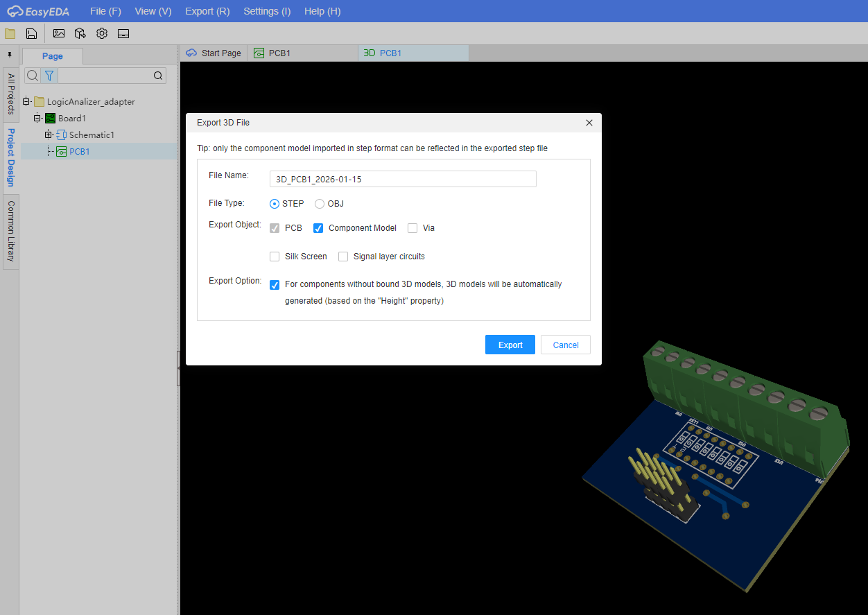Click the pin icon on left sidebar
The image size is (868, 615).
click(x=10, y=54)
